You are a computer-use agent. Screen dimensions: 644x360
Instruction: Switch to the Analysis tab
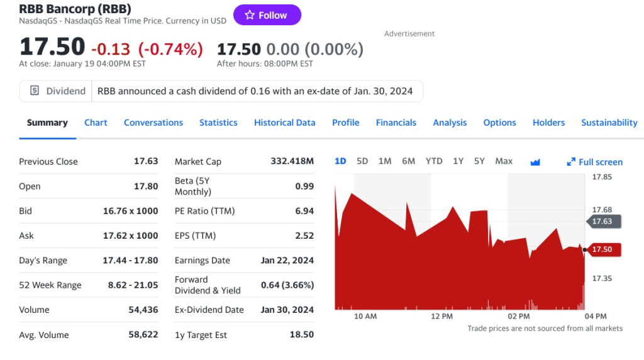pyautogui.click(x=450, y=123)
